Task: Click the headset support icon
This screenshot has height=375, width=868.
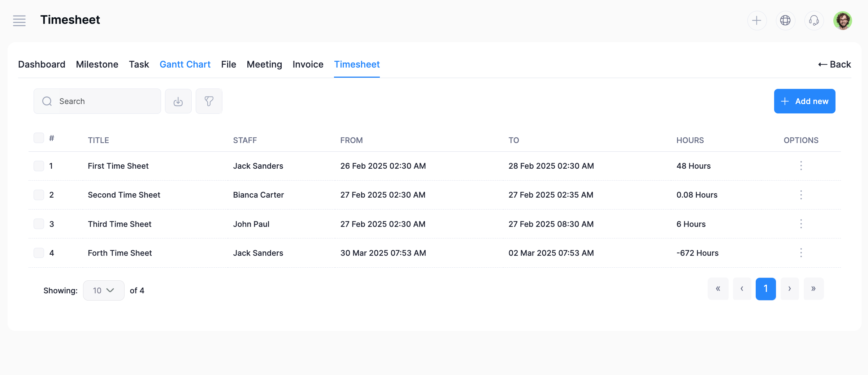Action: tap(814, 21)
